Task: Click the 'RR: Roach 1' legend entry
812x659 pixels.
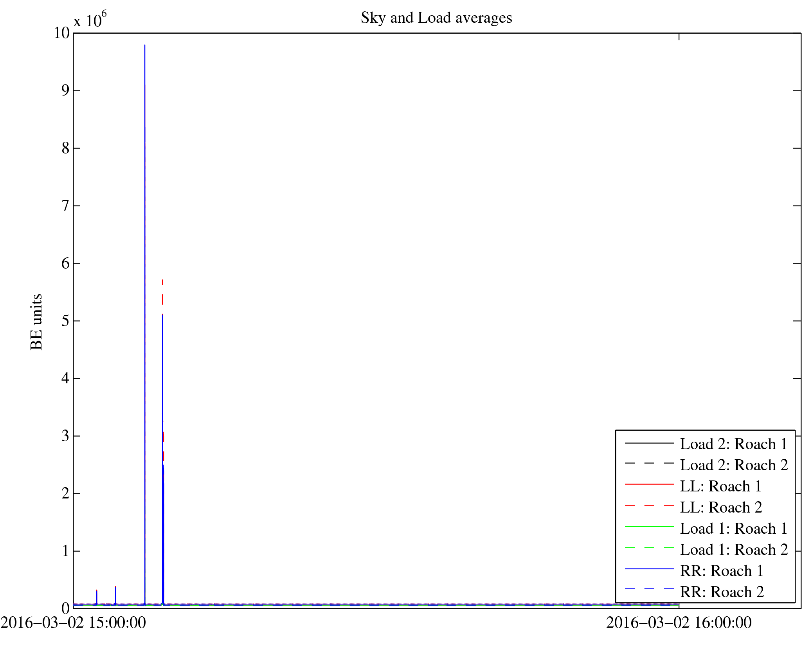Action: [722, 571]
